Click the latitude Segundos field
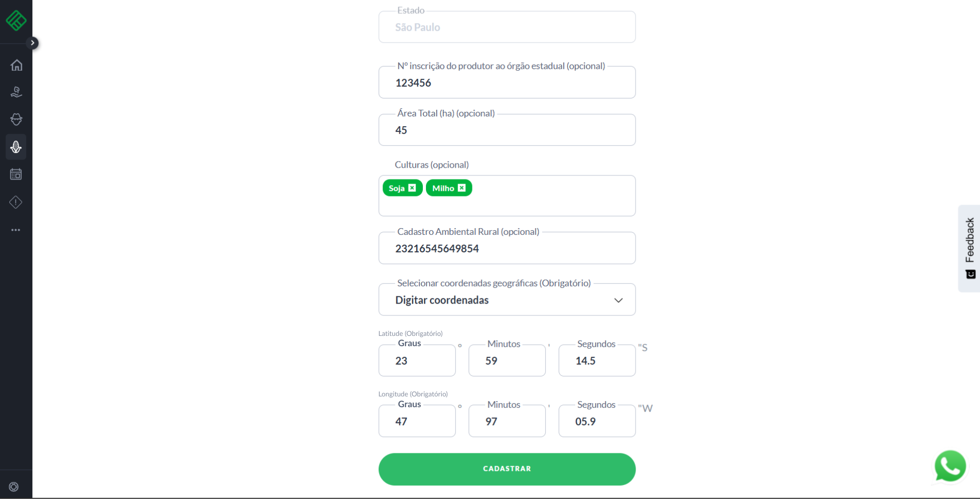980x499 pixels. tap(597, 361)
